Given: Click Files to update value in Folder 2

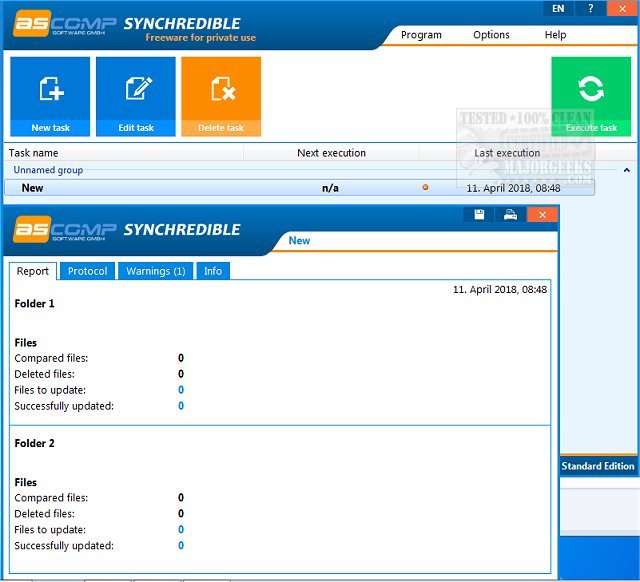Looking at the screenshot, I should 181,529.
